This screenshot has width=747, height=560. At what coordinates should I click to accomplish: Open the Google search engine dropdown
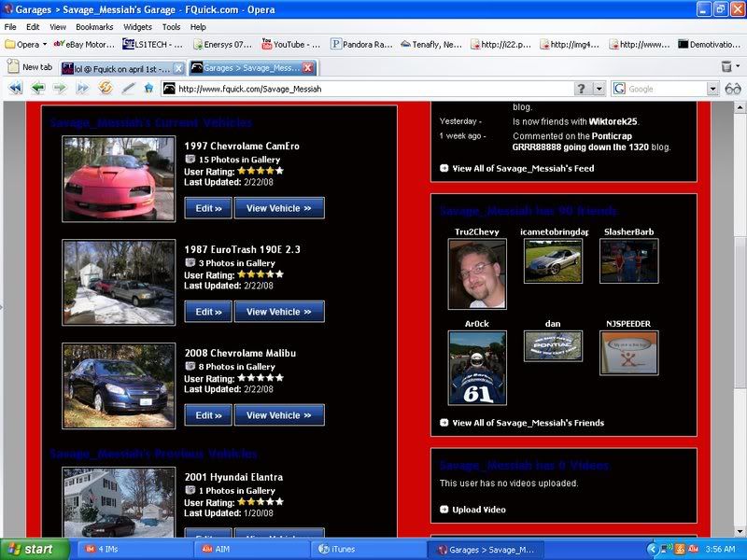pos(712,89)
